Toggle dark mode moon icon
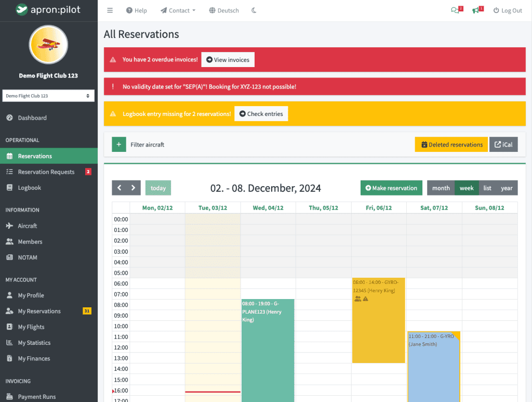532x402 pixels. click(x=254, y=10)
